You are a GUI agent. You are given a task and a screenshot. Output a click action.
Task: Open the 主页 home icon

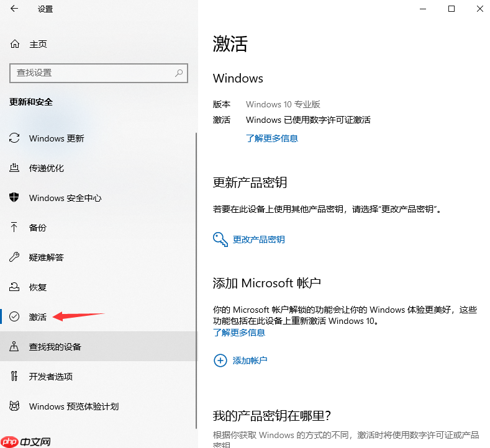click(15, 44)
